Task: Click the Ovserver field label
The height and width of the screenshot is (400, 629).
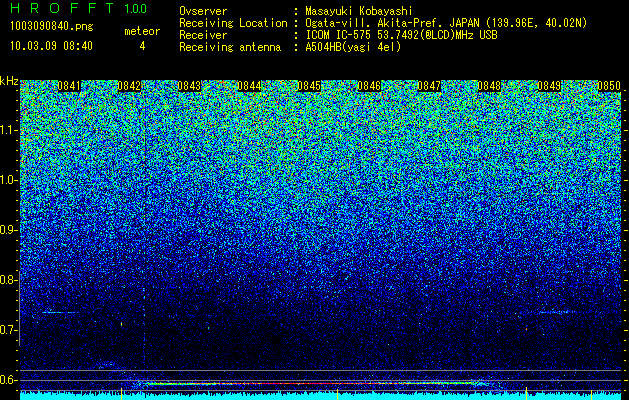Action: coord(203,11)
